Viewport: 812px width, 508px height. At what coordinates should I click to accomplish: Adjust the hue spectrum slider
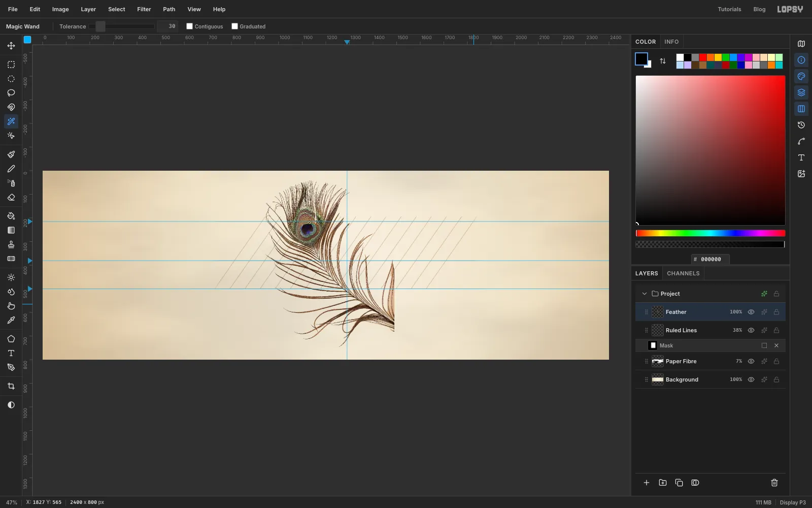(x=710, y=233)
